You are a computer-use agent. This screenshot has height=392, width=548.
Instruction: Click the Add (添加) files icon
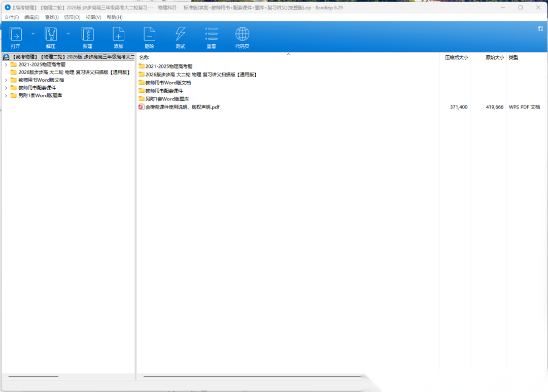click(118, 34)
